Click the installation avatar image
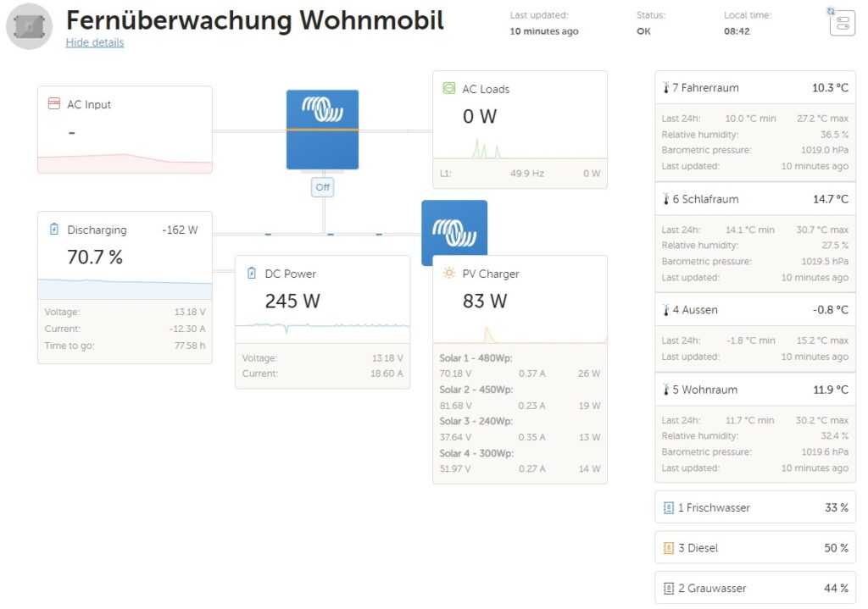The width and height of the screenshot is (868, 609). [x=29, y=26]
